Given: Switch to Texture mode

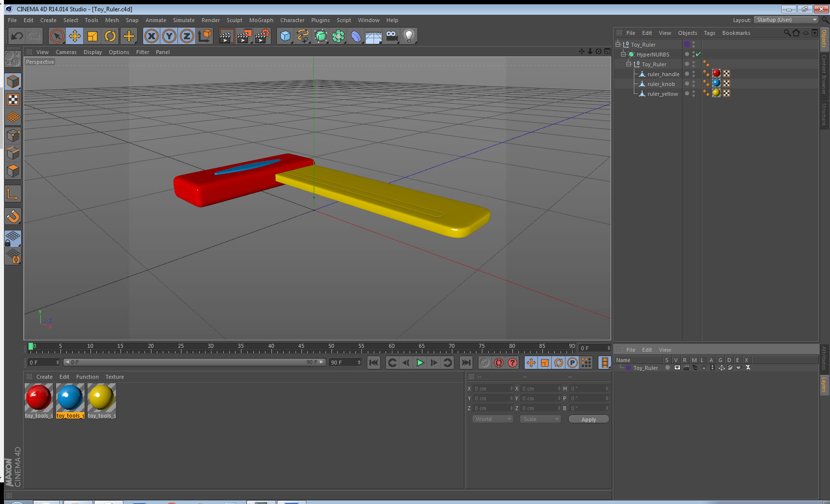Looking at the screenshot, I should (13, 100).
